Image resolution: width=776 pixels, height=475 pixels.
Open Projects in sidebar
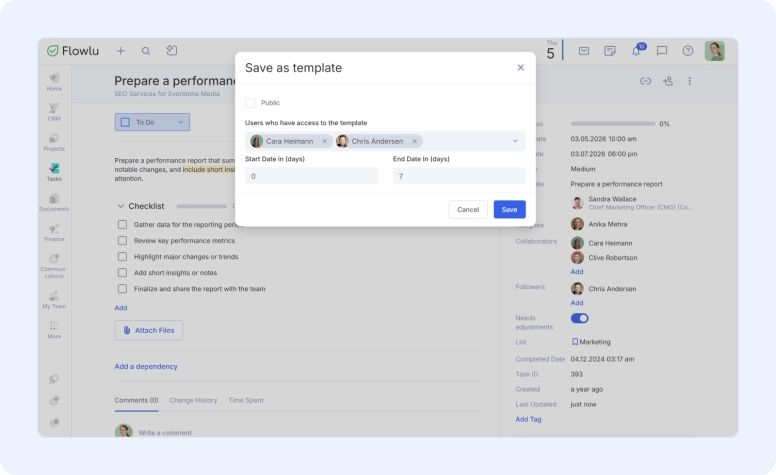tap(54, 142)
